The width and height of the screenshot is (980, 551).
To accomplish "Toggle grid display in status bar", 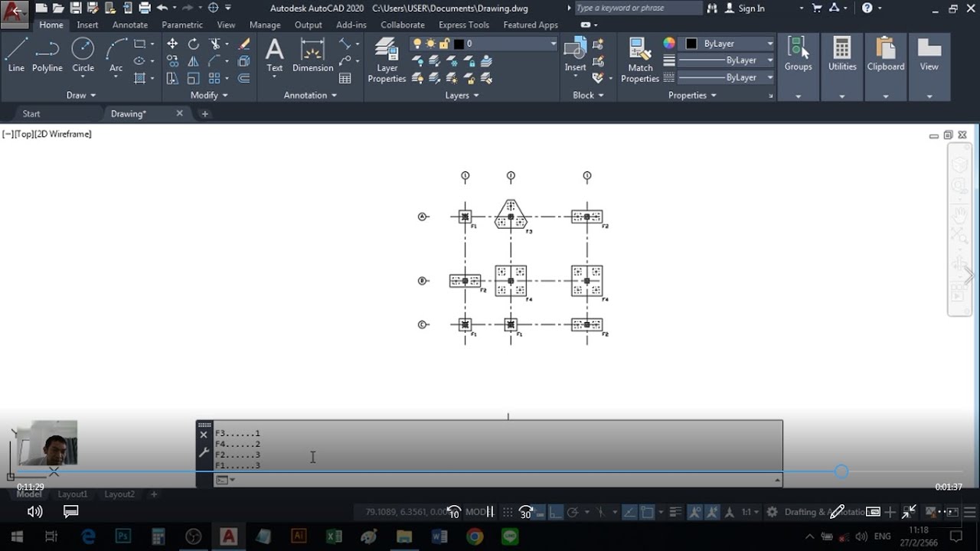I will pos(508,512).
